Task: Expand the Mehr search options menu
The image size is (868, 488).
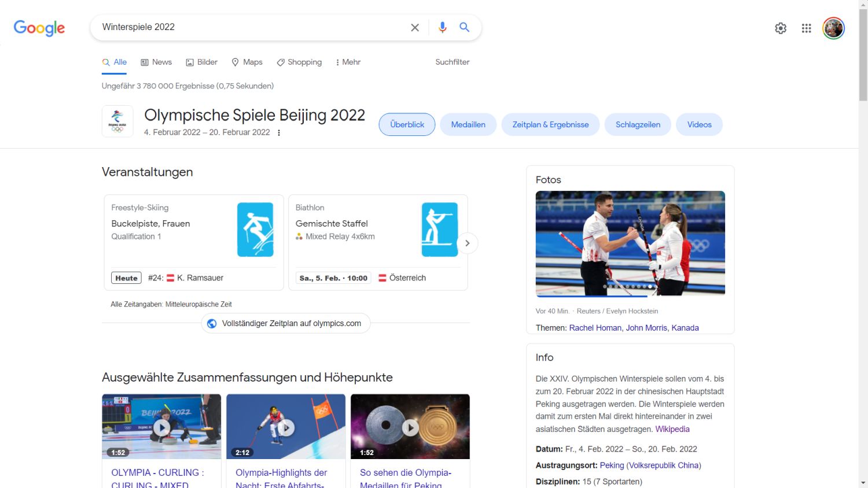Action: point(348,62)
